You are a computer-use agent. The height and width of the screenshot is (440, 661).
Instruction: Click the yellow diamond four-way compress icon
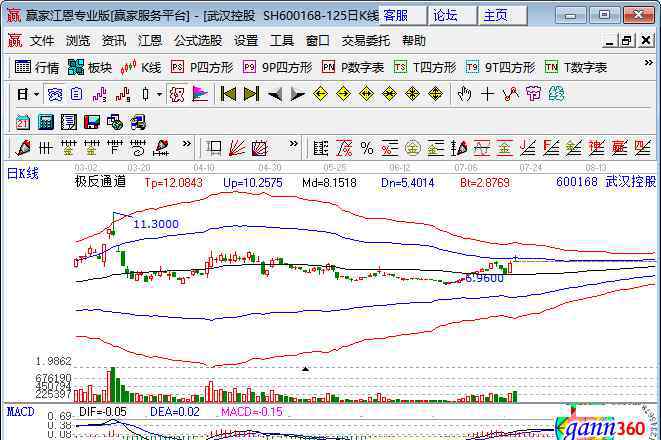pyautogui.click(x=412, y=94)
